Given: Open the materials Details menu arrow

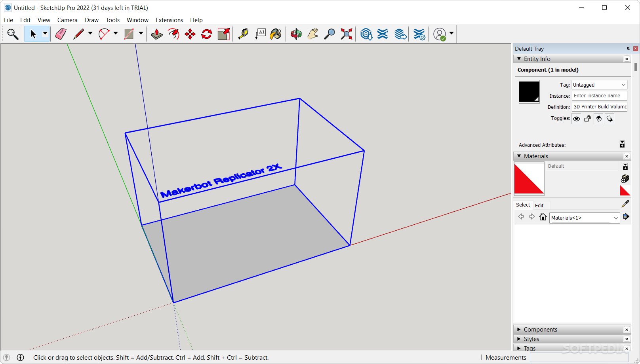Looking at the screenshot, I should tap(626, 216).
